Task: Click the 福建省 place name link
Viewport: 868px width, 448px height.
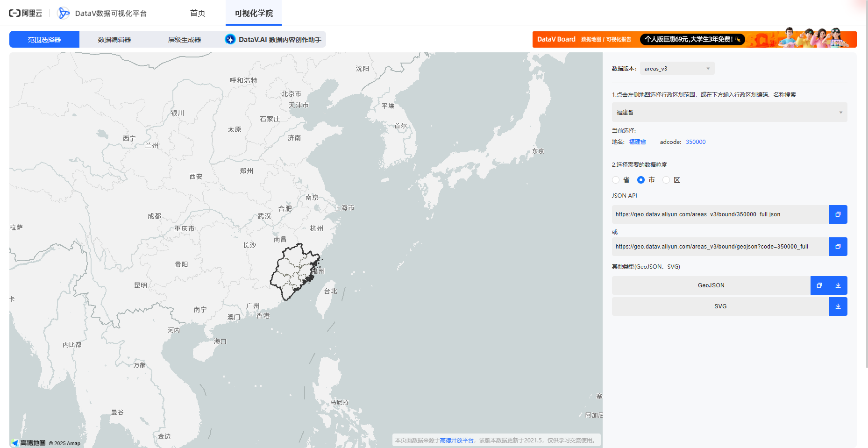Action: (637, 142)
